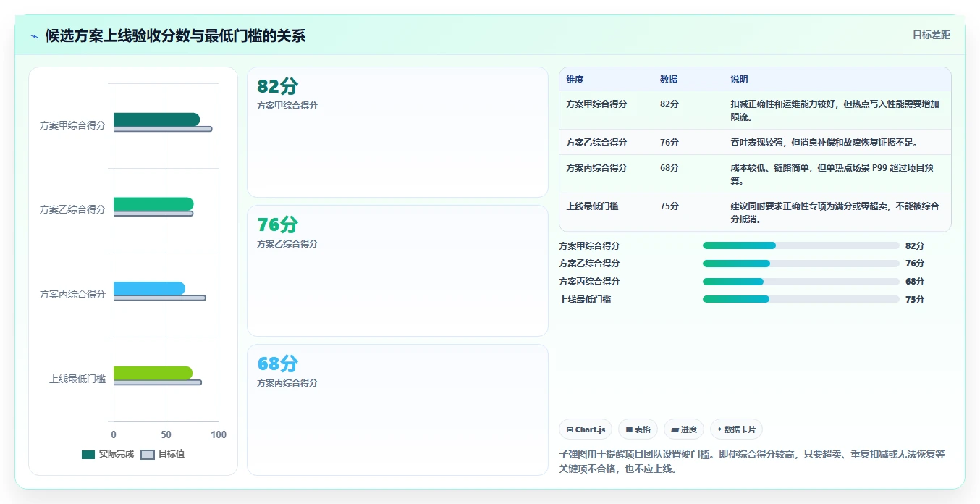Select the Chart.js chip
The height and width of the screenshot is (504, 980).
click(586, 429)
